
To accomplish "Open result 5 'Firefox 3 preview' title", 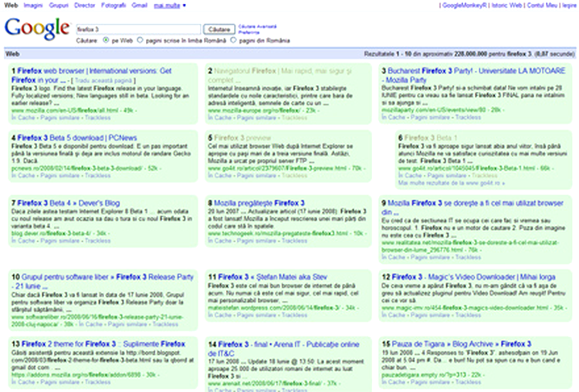I will tap(242, 138).
